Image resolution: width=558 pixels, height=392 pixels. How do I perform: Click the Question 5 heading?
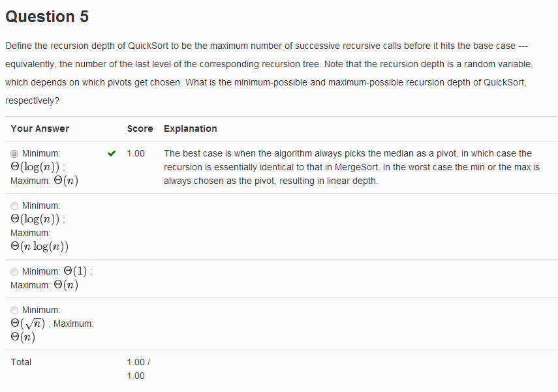[x=47, y=17]
